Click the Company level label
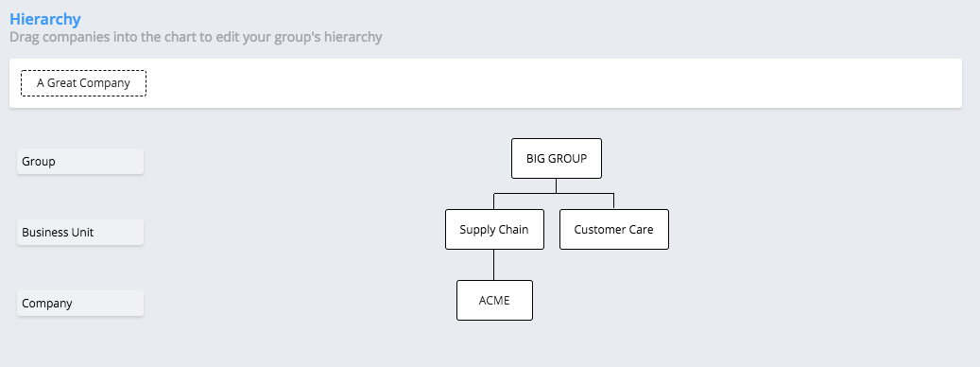This screenshot has width=980, height=367. 80,304
